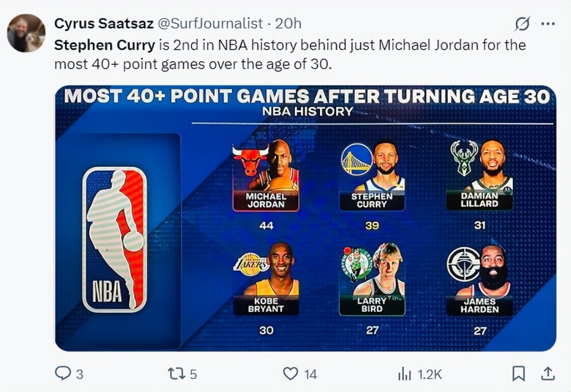The width and height of the screenshot is (571, 392).
Task: Like the tweet with heart icon
Action: 290,373
